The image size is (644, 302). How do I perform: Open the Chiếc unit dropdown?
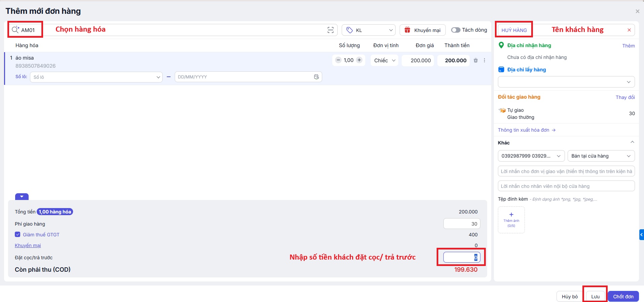click(x=384, y=60)
